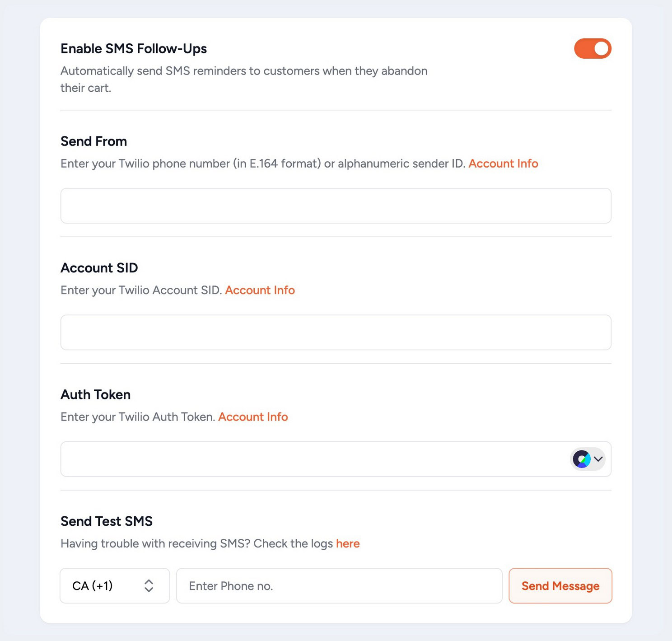Expand the country list to change from Canada
Screen dimensions: 672x641
click(x=114, y=585)
